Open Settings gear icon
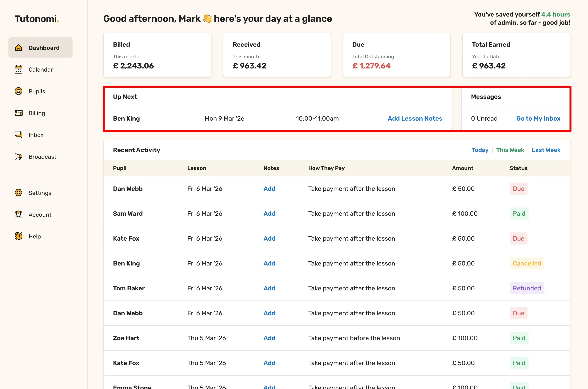This screenshot has width=588, height=389. (18, 193)
